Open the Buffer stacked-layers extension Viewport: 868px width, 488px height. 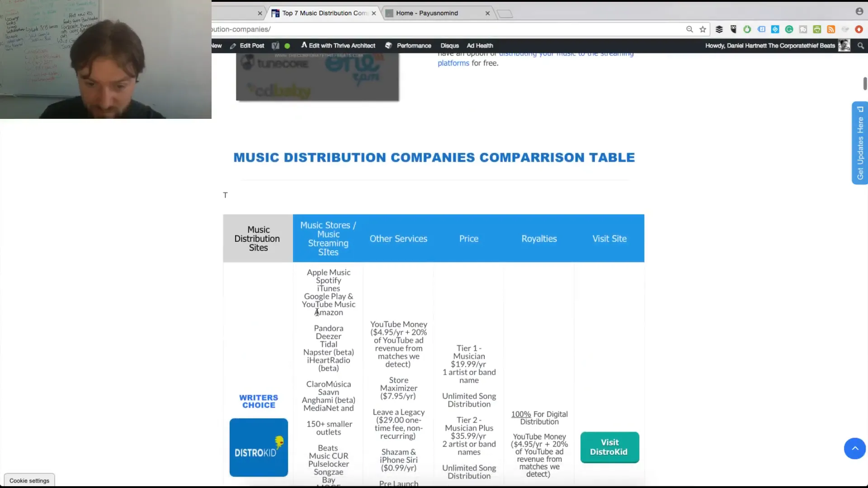pos(719,29)
